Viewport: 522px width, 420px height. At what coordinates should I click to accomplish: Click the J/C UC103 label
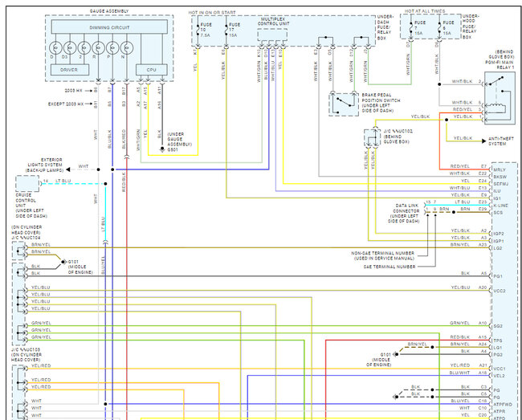point(27,354)
